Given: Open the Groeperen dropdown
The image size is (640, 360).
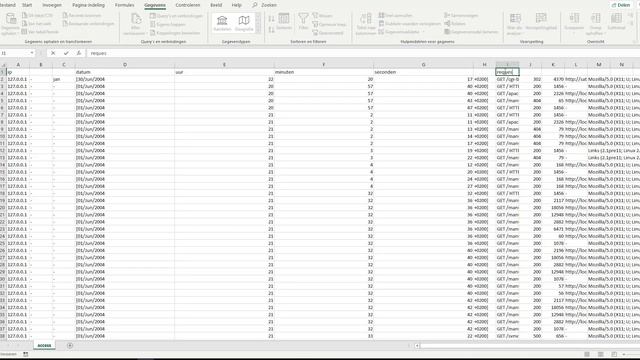Looking at the screenshot, I should coord(574,24).
